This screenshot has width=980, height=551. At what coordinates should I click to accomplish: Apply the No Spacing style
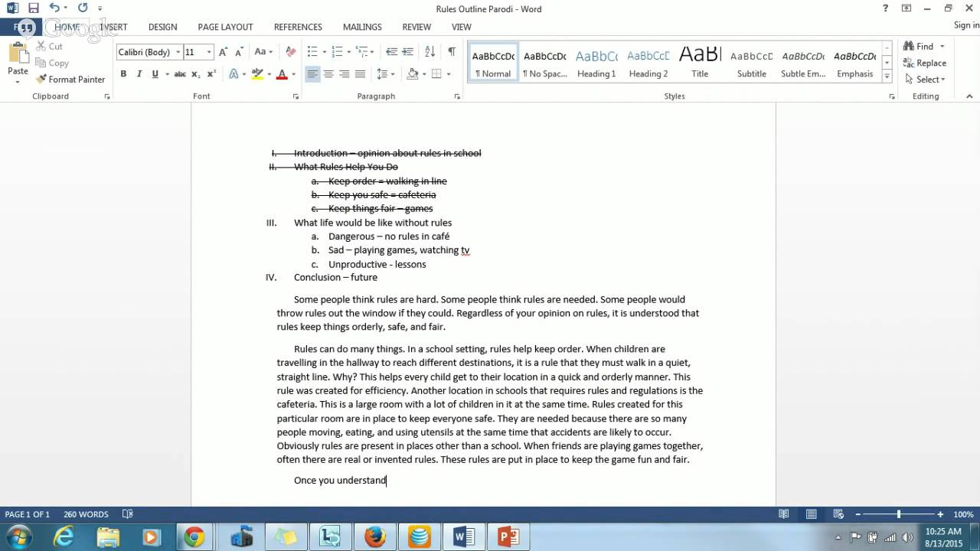pyautogui.click(x=545, y=64)
